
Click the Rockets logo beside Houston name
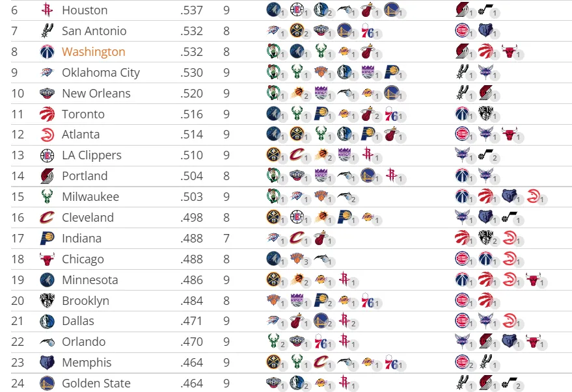pos(47,10)
